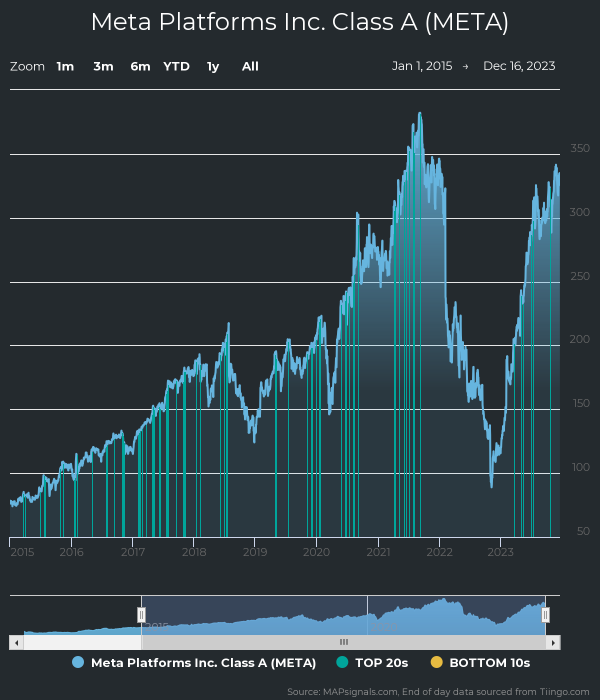This screenshot has width=600, height=700.
Task: Click the 200 y-axis label
Action: click(580, 339)
